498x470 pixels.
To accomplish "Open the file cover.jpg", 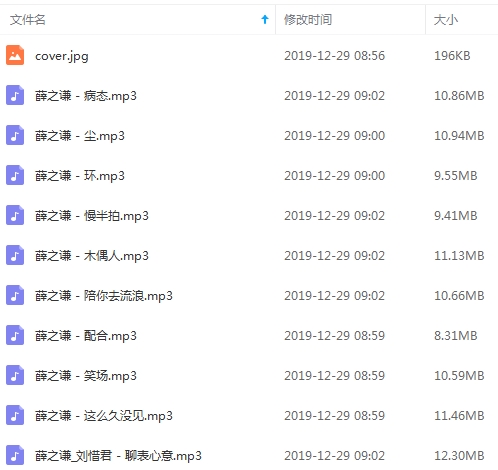I will coord(62,56).
